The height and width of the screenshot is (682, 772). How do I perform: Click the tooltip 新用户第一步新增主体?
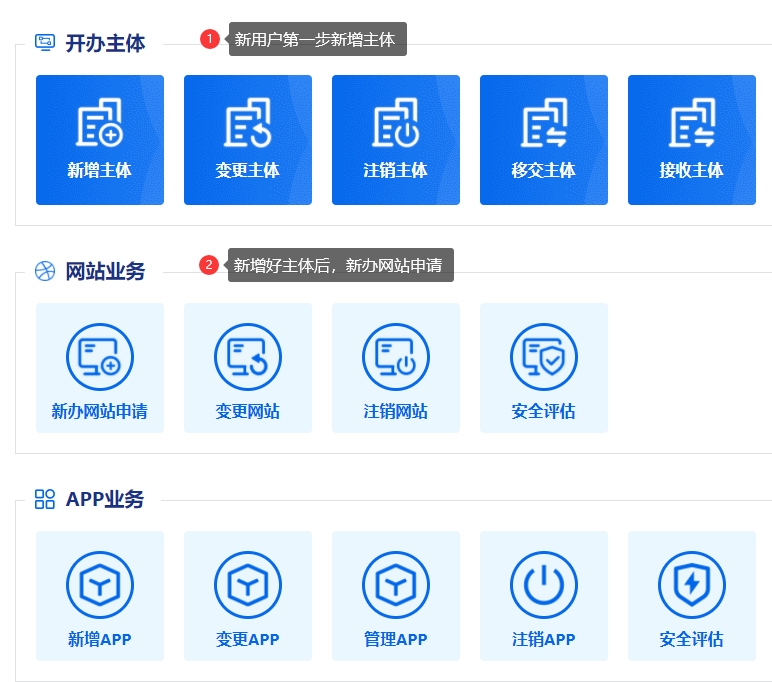click(x=317, y=40)
